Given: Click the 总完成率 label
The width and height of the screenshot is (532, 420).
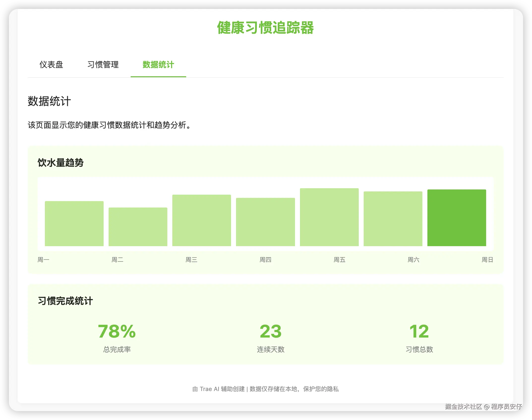Looking at the screenshot, I should 117,349.
